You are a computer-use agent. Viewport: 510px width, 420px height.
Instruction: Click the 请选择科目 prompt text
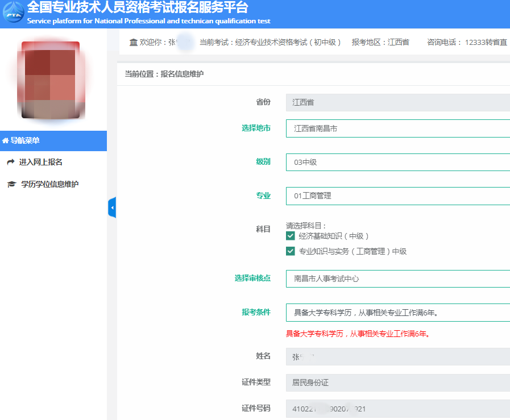pos(306,225)
